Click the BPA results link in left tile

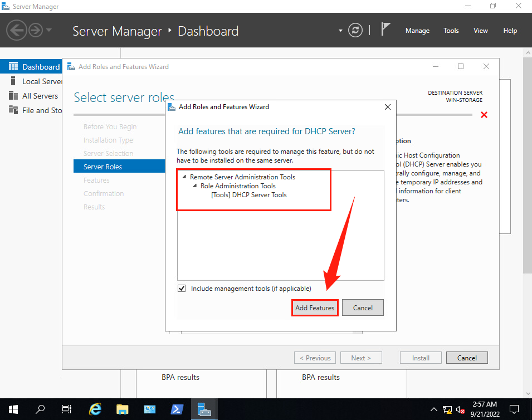click(x=180, y=377)
